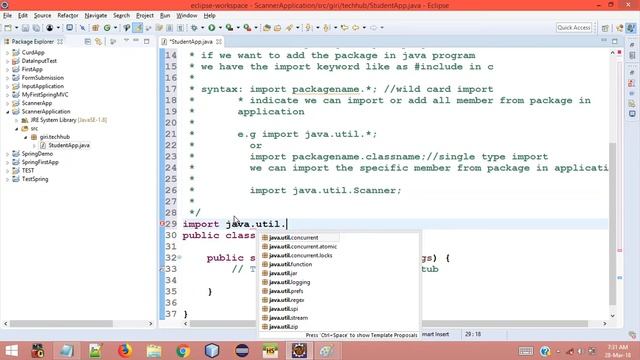Screen dimensions: 640x360
Task: Click the error marker on line 29
Action: [162, 224]
